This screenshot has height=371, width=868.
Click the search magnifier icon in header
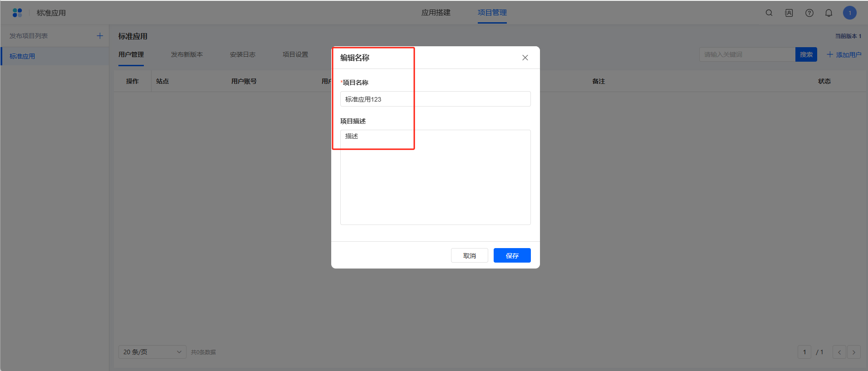(x=769, y=13)
